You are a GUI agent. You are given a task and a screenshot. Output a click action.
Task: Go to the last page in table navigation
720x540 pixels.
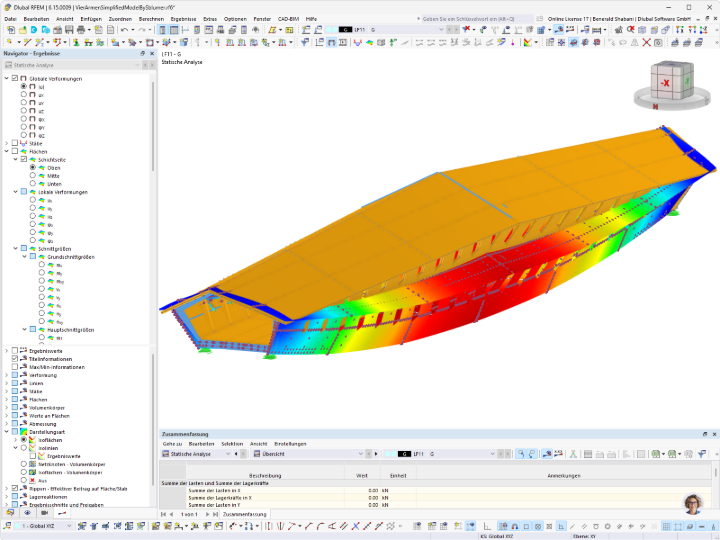coord(215,514)
